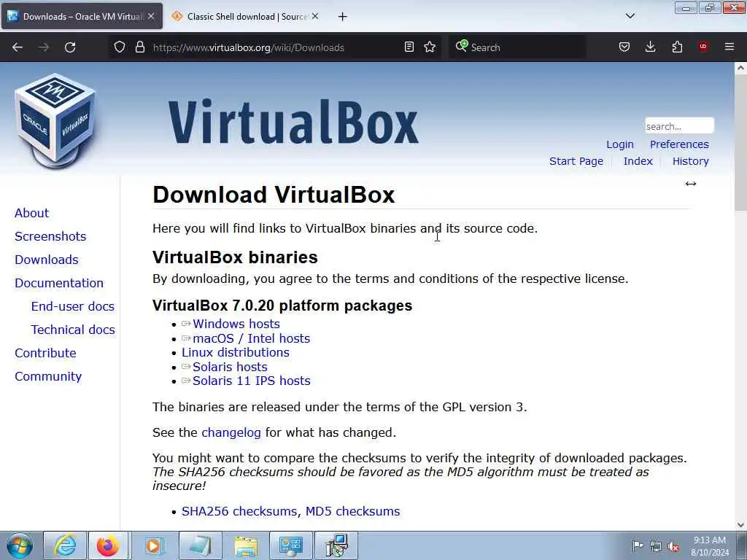Open a new browser tab
The image size is (747, 560).
pyautogui.click(x=343, y=17)
